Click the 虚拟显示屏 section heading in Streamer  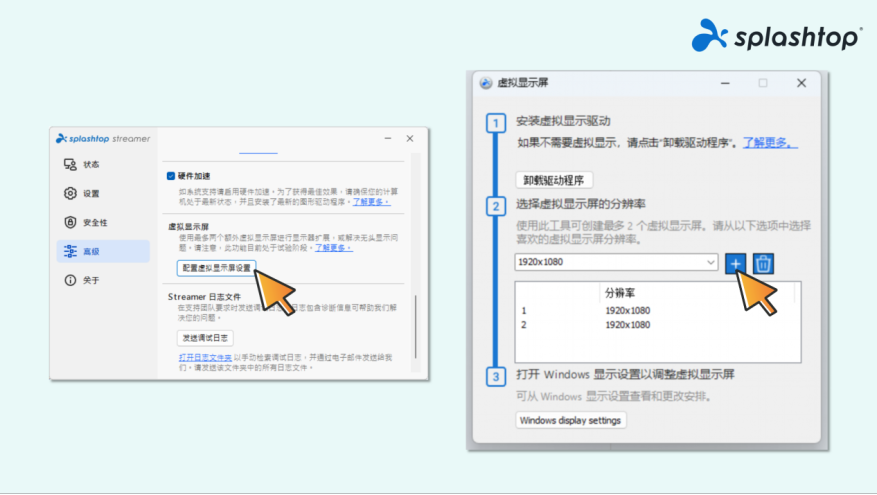(x=188, y=227)
